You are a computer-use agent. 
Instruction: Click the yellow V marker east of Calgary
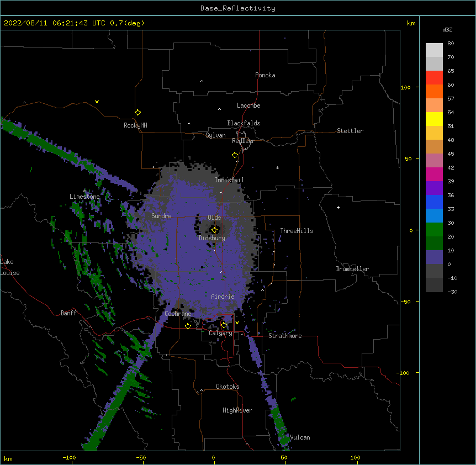point(237,323)
